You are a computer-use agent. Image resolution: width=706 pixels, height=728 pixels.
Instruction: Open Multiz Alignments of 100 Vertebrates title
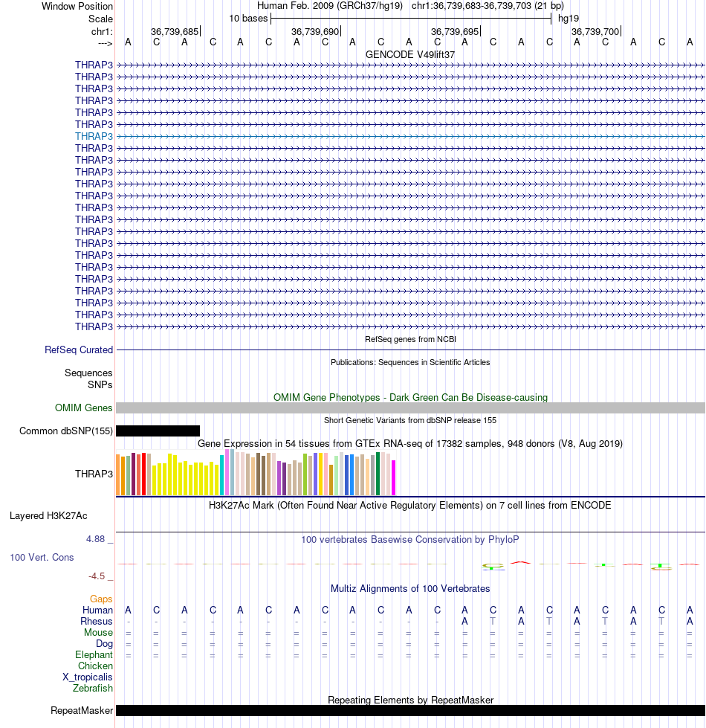tap(410, 589)
